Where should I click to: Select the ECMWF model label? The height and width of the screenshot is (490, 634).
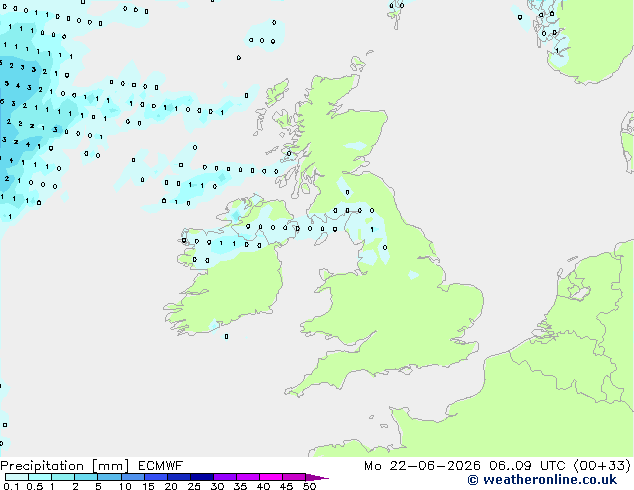click(x=161, y=466)
